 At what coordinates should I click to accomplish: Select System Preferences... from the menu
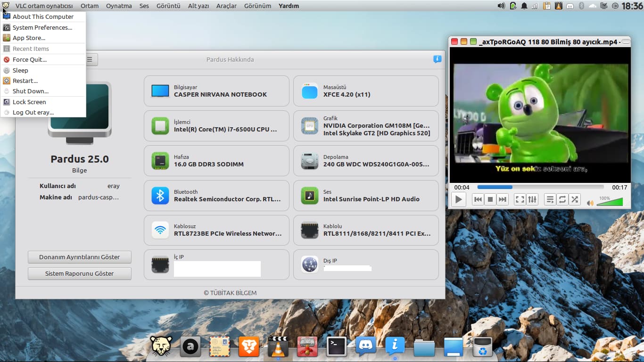42,27
